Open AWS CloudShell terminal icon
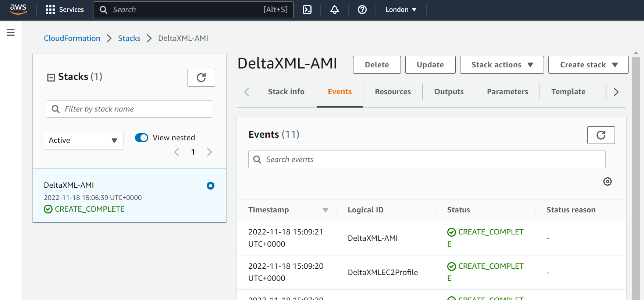The width and height of the screenshot is (644, 300). click(307, 10)
